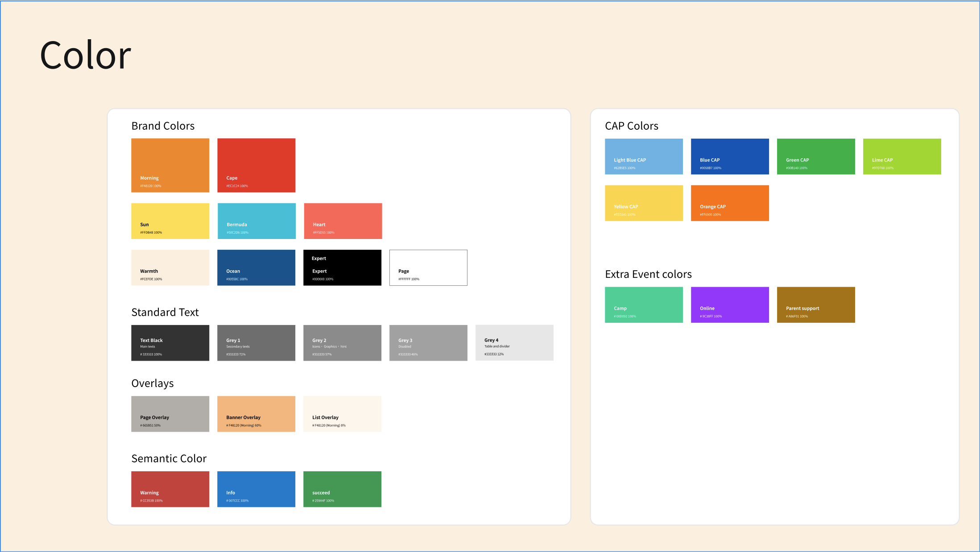The height and width of the screenshot is (552, 980).
Task: Click the Morning orange brand swatch
Action: [170, 165]
